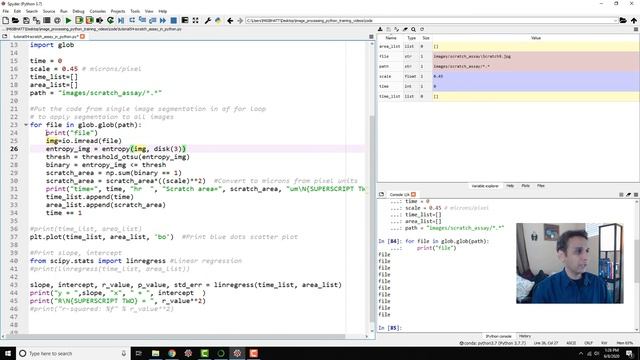Search variables with the magnifier icon
This screenshot has height=360, width=640.
(413, 29)
